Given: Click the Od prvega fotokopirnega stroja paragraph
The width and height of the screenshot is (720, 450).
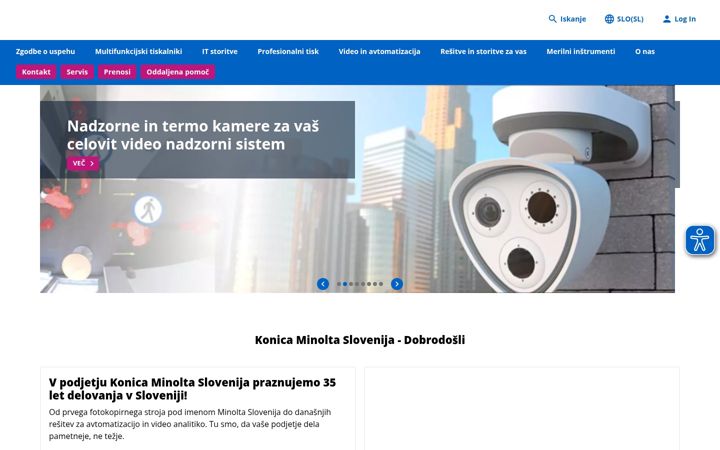Looking at the screenshot, I should [x=190, y=424].
